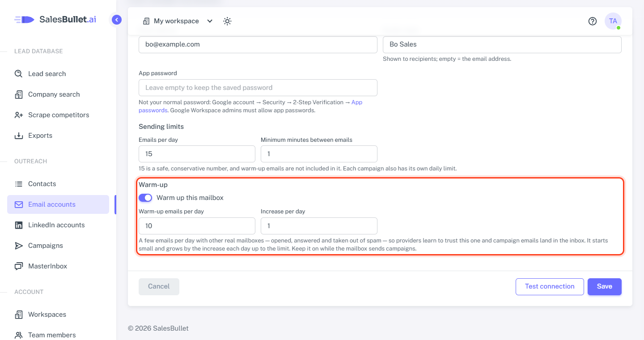Image resolution: width=644 pixels, height=340 pixels.
Task: Click the Campaigns paper-plane icon
Action: point(18,246)
